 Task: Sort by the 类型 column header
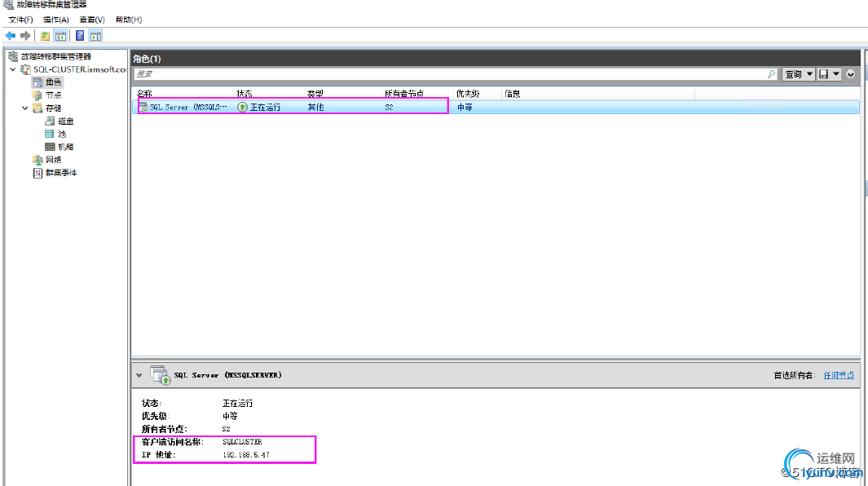click(315, 94)
